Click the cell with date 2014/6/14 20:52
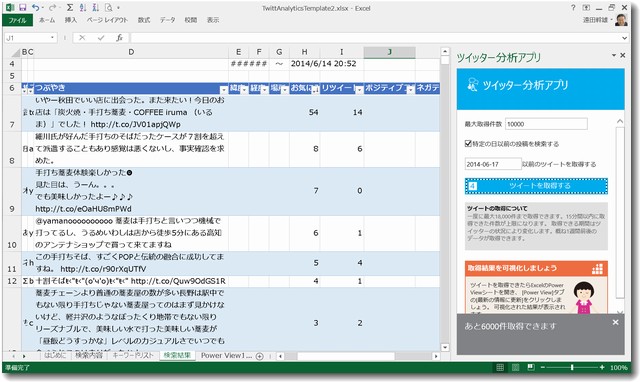 coord(323,64)
